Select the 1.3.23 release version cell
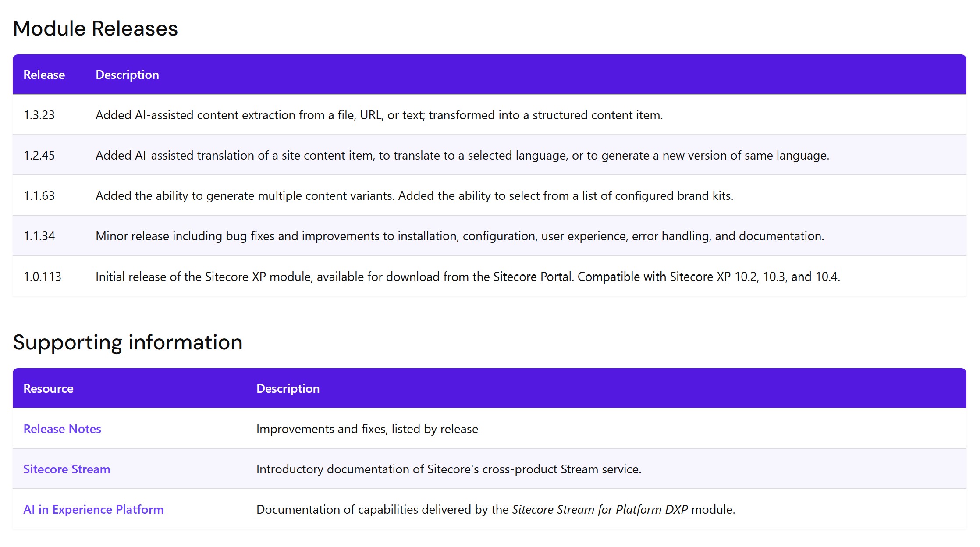Viewport: 980px width, 547px height. [39, 115]
